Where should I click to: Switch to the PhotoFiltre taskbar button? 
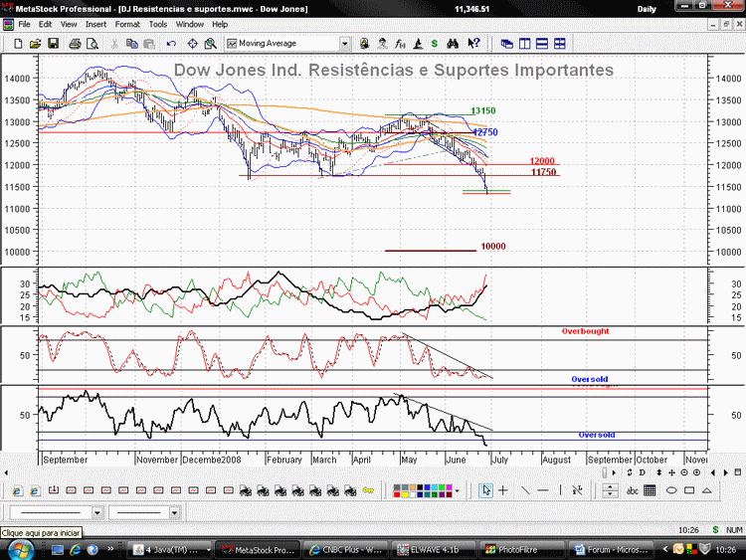coord(522,549)
